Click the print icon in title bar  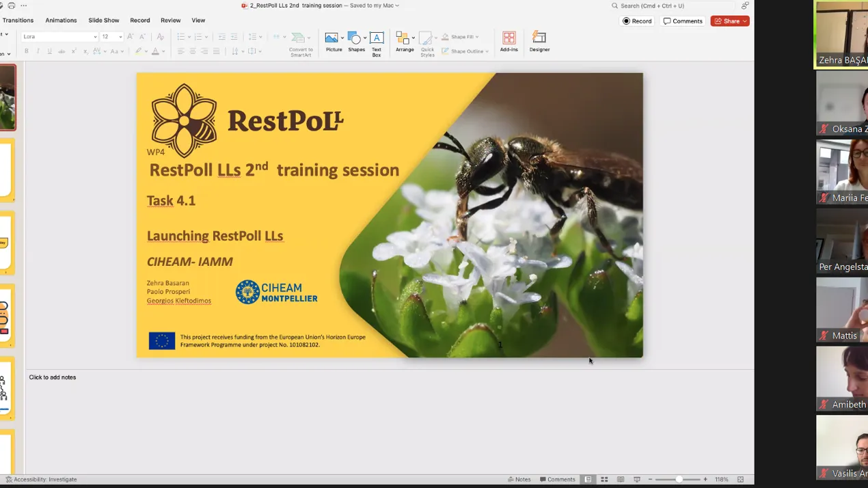click(x=12, y=5)
